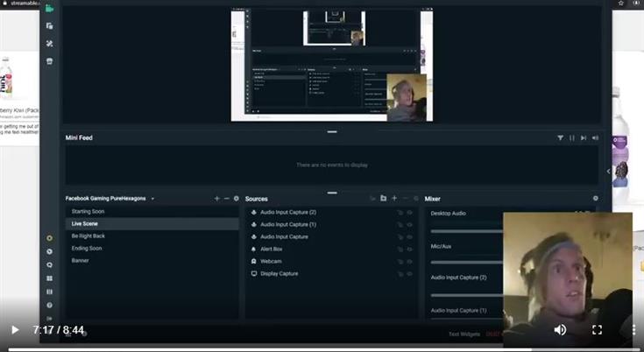The height and width of the screenshot is (352, 644).
Task: Open the dashboard icon below the yellow circle
Action: point(50,251)
